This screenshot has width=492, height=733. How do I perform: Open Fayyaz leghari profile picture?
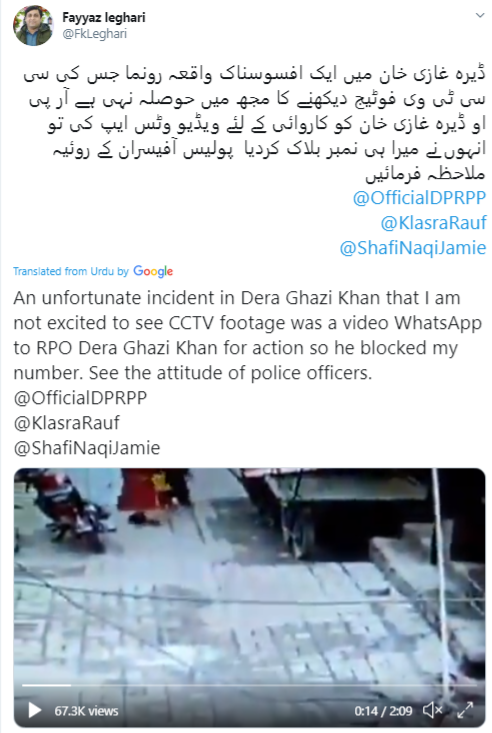click(33, 26)
